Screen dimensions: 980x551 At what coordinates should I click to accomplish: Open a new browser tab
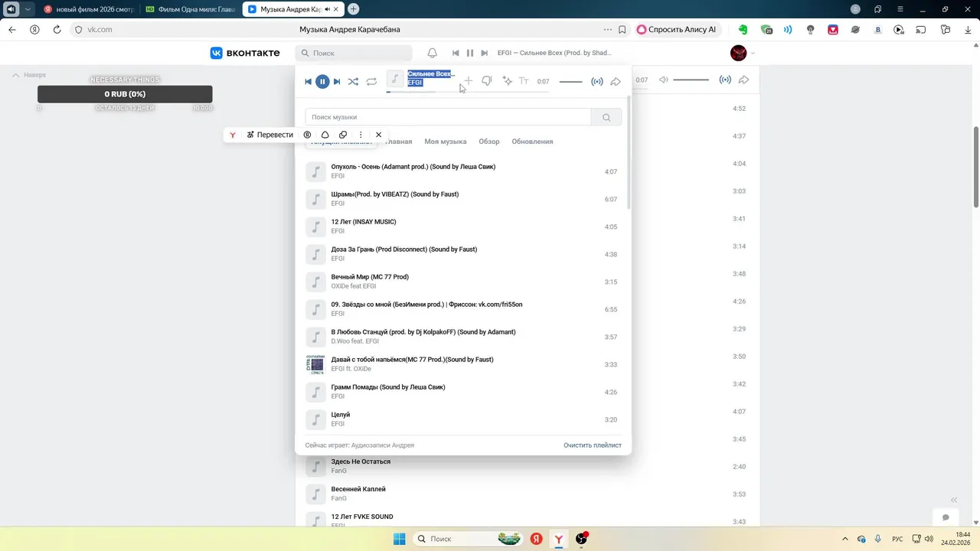point(353,9)
